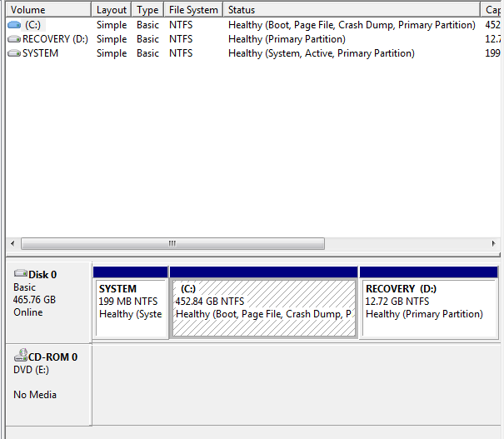This screenshot has width=504, height=439.
Task: Sort by the Type column header
Action: click(147, 10)
